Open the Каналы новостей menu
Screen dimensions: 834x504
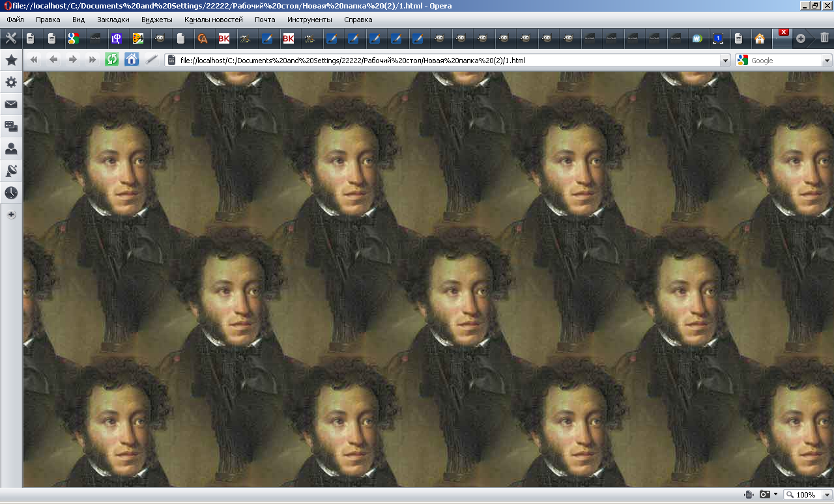214,20
